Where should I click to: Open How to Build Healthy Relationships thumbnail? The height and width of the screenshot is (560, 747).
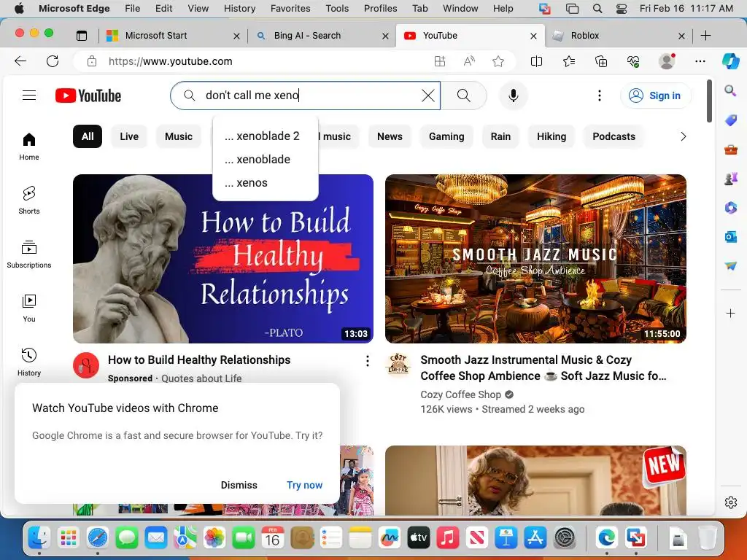point(223,259)
